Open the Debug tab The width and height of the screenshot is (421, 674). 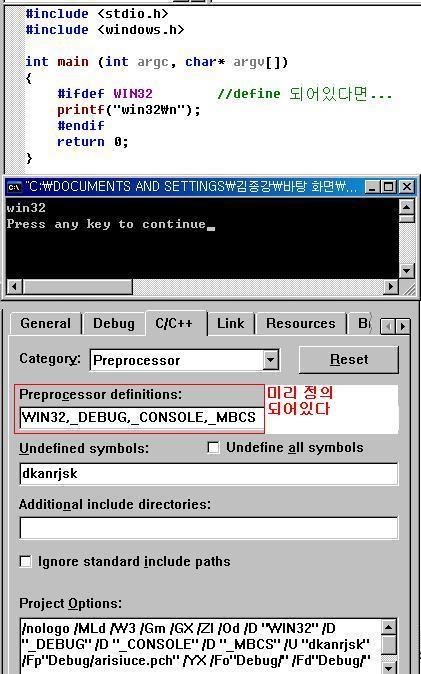[114, 324]
